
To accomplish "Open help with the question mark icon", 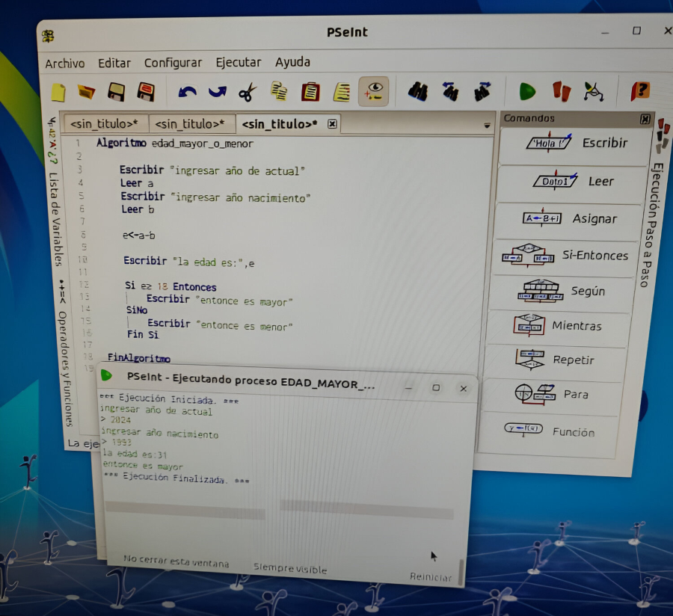I will [x=640, y=91].
